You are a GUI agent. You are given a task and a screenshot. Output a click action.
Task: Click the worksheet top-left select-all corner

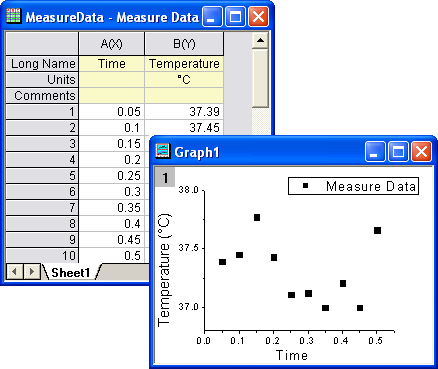42,44
